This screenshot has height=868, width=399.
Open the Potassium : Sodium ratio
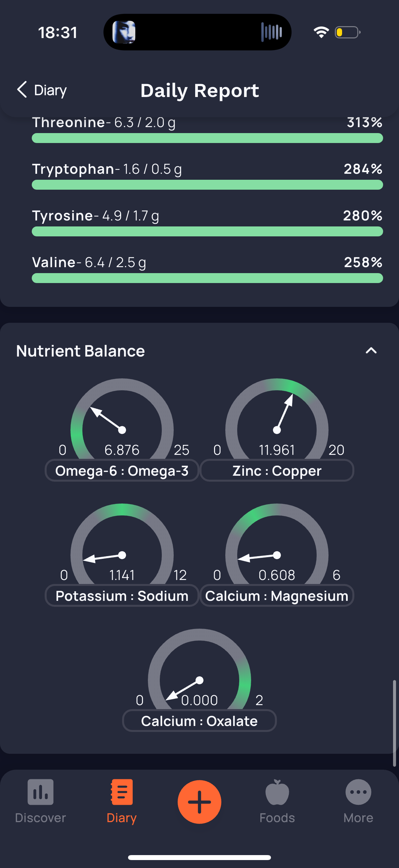122,596
